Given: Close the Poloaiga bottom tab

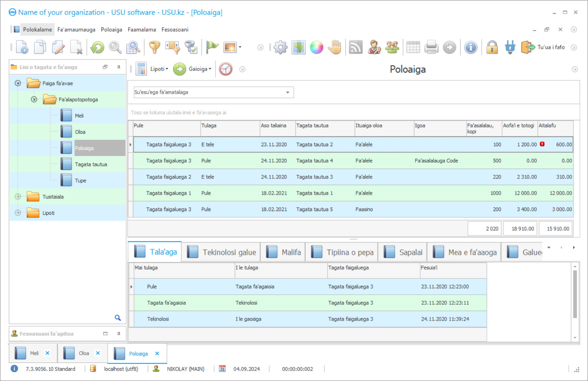Looking at the screenshot, I should pos(157,354).
